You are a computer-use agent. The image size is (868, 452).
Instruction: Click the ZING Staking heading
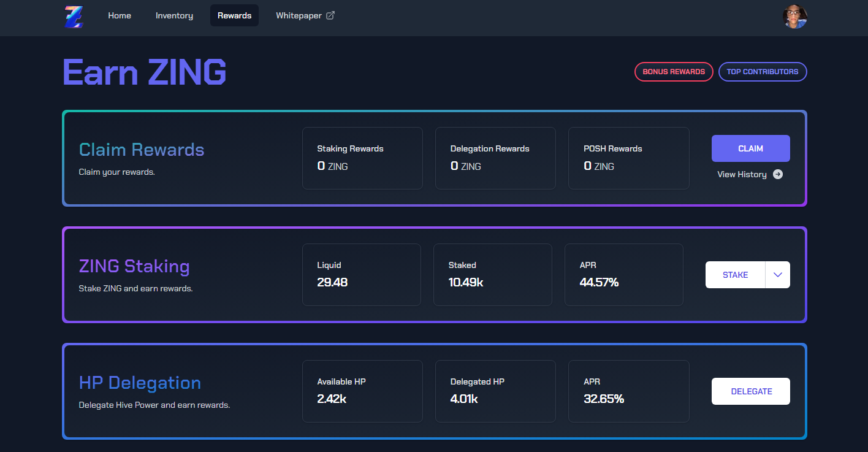tap(134, 266)
